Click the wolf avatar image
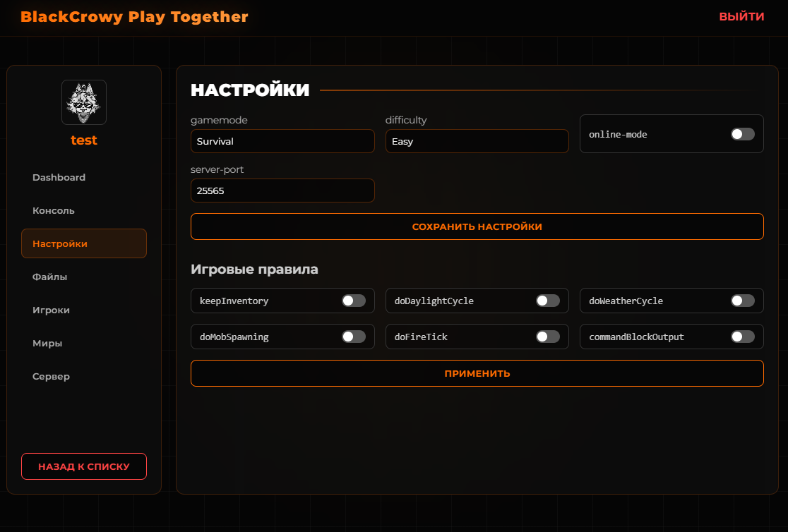 (x=84, y=102)
